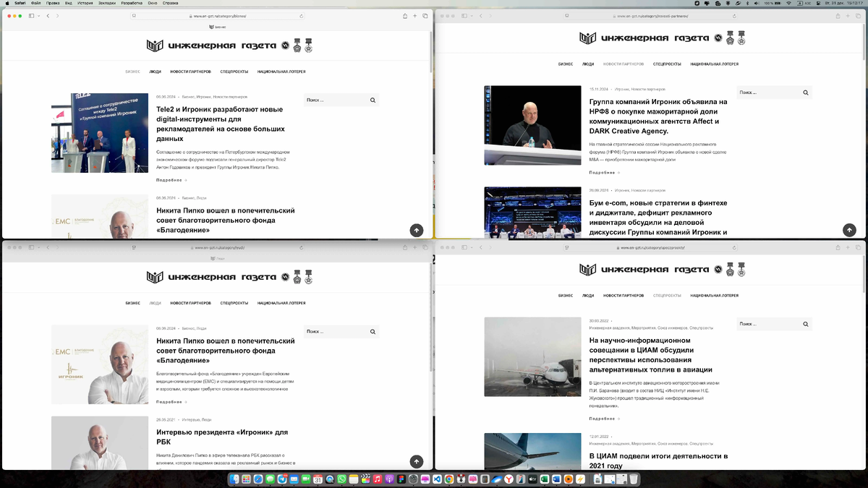Viewport: 868px width, 488px height.
Task: Open WhatsApp from the Dock
Action: pos(341,478)
